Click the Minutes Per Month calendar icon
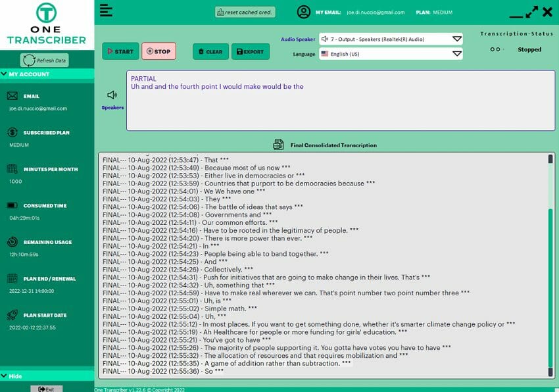 point(12,169)
